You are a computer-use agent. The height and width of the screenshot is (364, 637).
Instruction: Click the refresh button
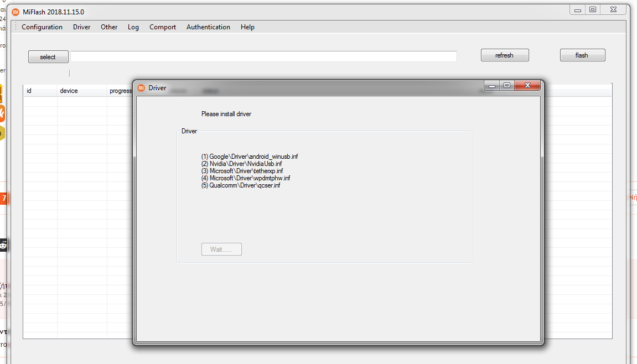(505, 55)
